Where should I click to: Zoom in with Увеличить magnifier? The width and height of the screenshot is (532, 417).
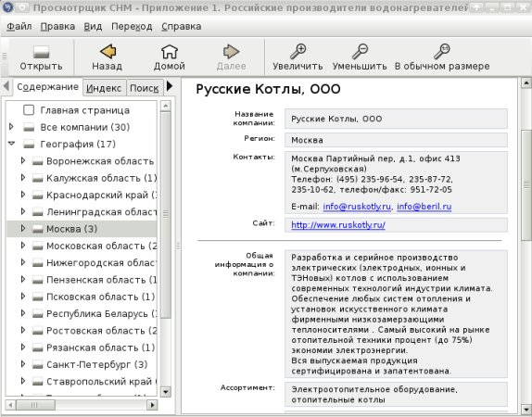pos(298,52)
